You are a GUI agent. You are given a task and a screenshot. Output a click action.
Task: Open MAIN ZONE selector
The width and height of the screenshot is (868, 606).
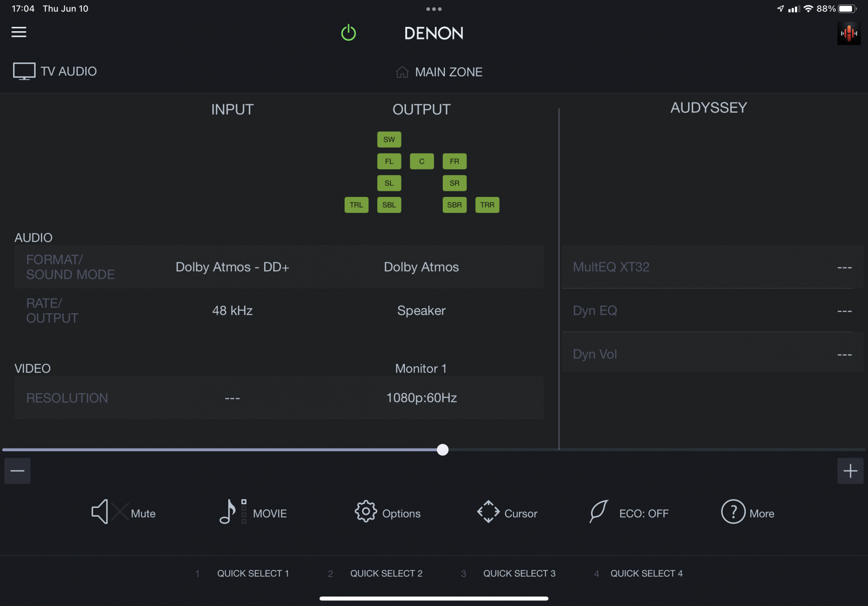[x=439, y=72]
